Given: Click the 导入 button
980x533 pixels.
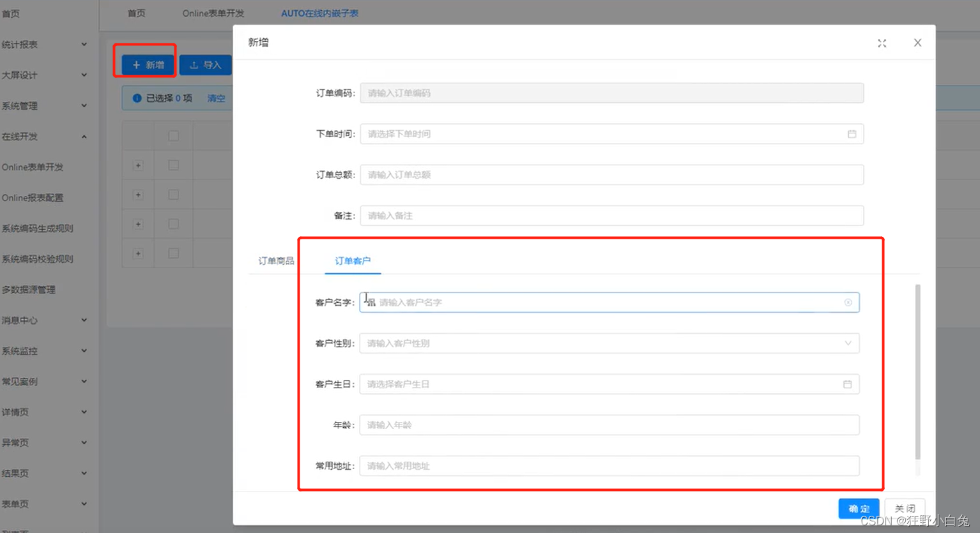Looking at the screenshot, I should point(205,65).
